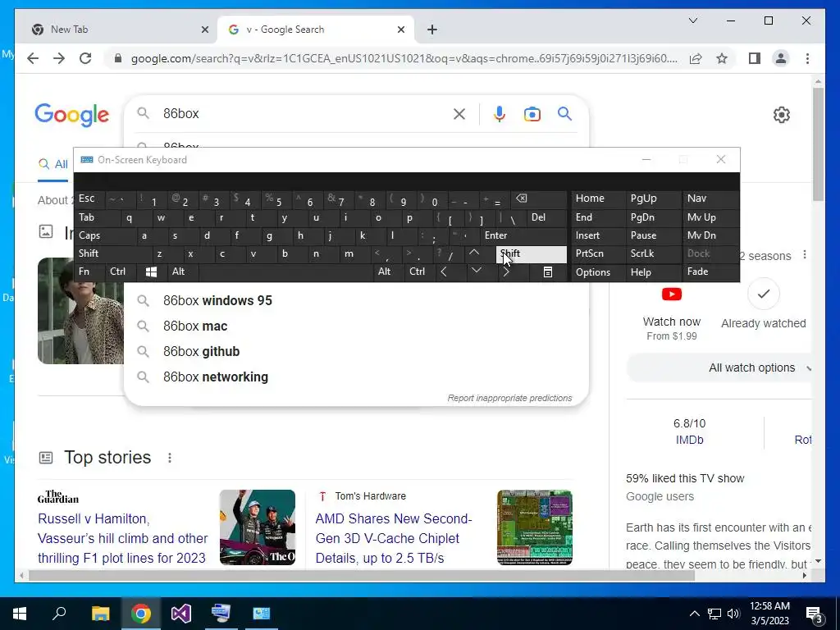Click blue Google search magnifier button
Image resolution: width=840 pixels, height=630 pixels.
pos(564,113)
